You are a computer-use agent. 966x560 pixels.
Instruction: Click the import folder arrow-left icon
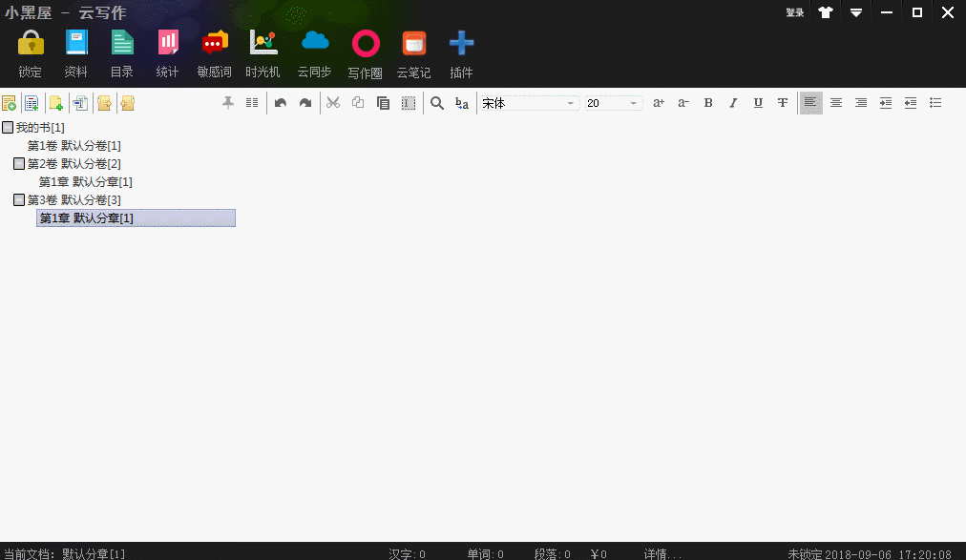[128, 103]
